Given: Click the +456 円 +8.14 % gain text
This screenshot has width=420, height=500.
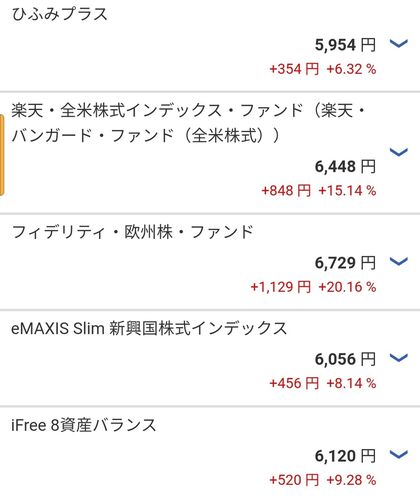Looking at the screenshot, I should tap(323, 383).
